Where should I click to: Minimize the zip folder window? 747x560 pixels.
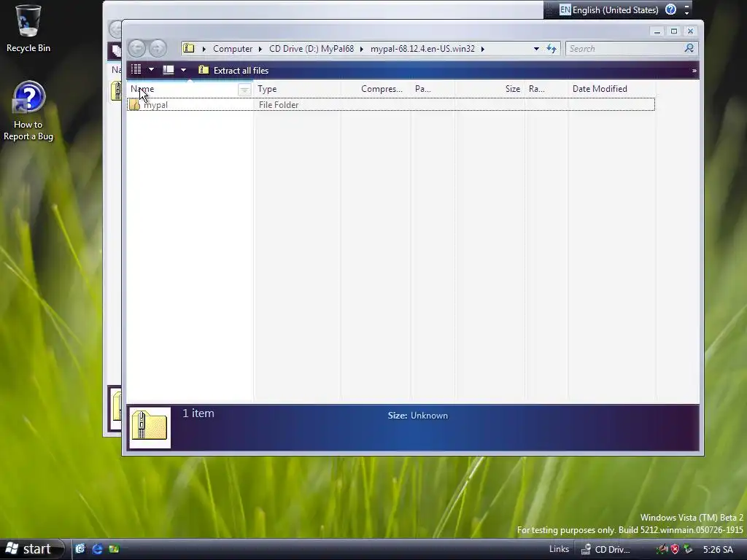point(657,31)
